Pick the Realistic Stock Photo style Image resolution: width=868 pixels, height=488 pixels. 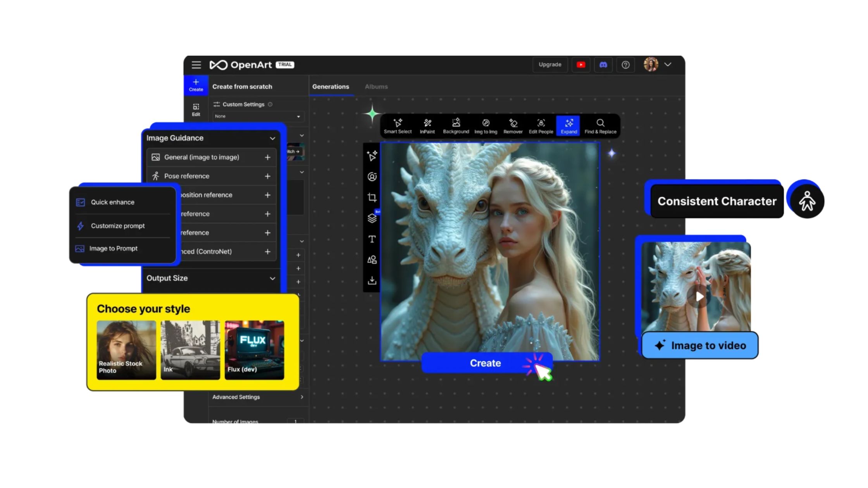126,350
